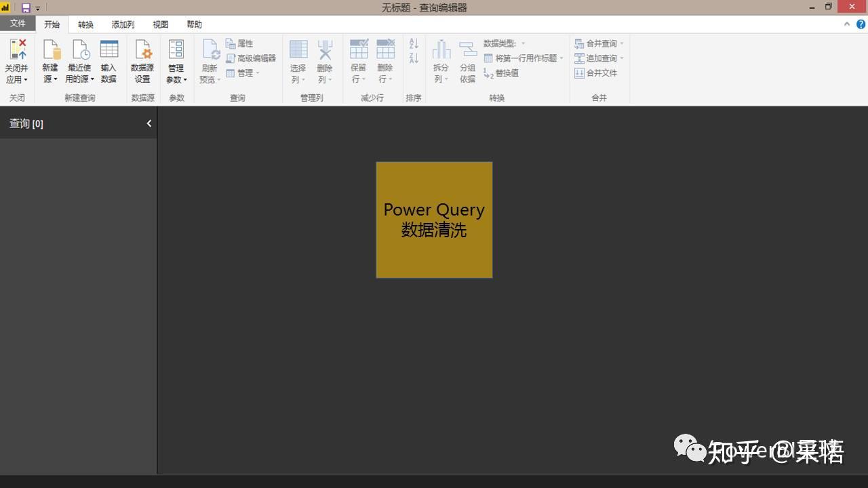Select 分组依据 (Group By)
Screen dimensions: 868x488
point(468,61)
